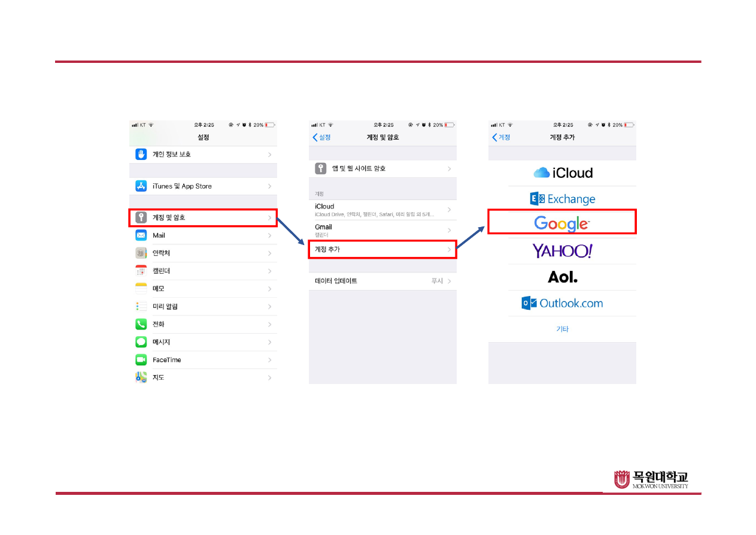Open the 메시지 messages icon
The height and width of the screenshot is (535, 756).
141,341
